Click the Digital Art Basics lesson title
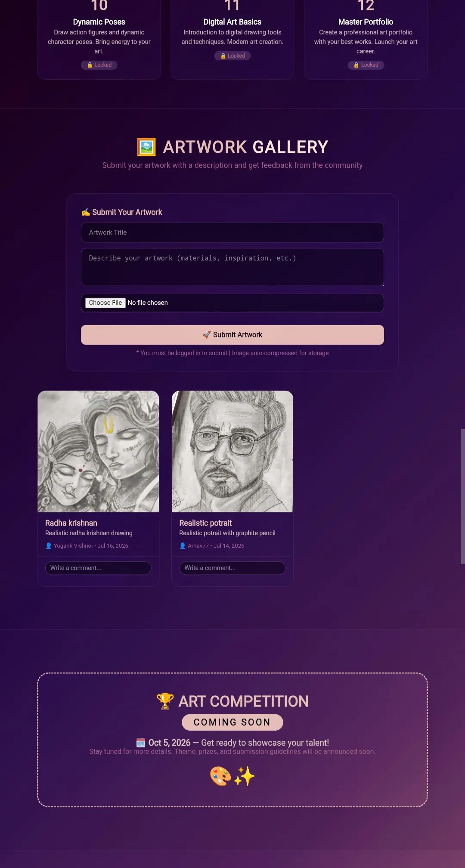465x868 pixels. coord(232,22)
